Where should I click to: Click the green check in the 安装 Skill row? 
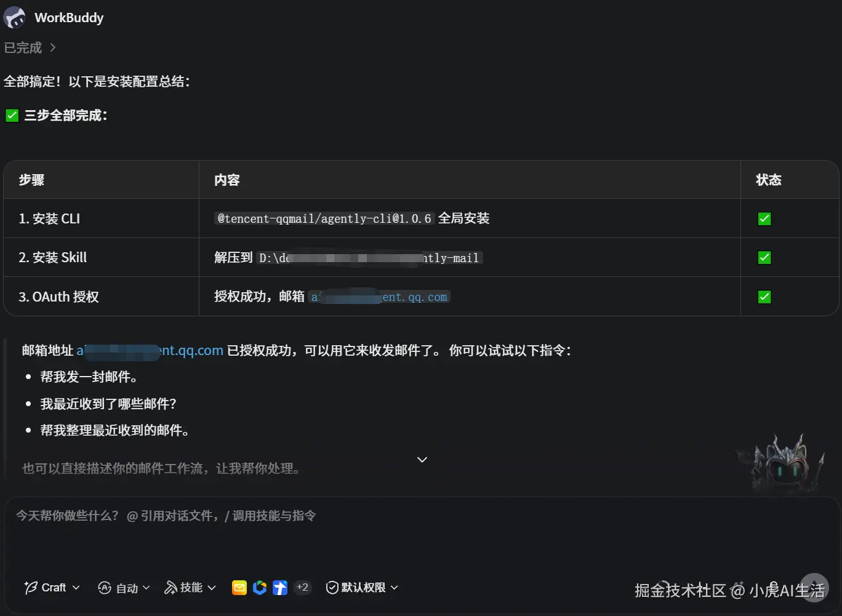(764, 257)
